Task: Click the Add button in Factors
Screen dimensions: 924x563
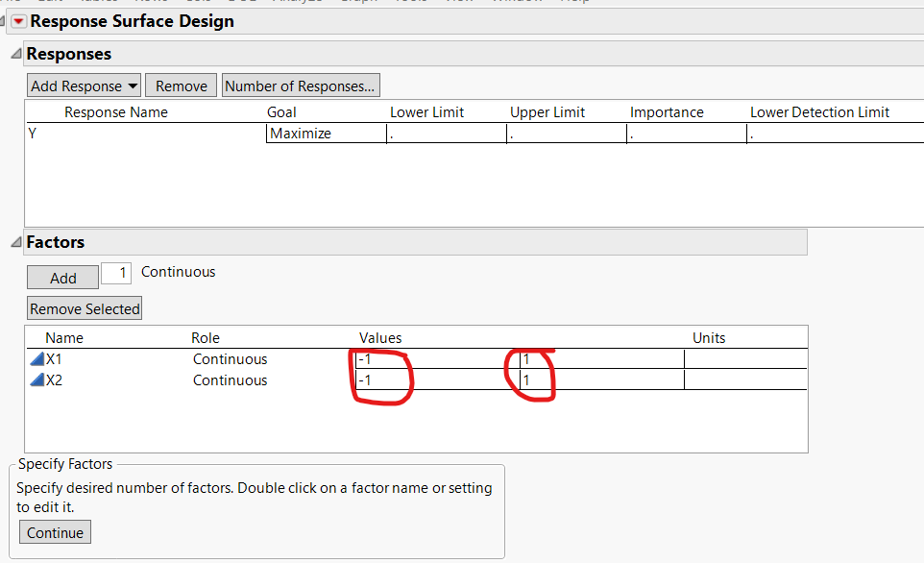Action: (x=62, y=277)
